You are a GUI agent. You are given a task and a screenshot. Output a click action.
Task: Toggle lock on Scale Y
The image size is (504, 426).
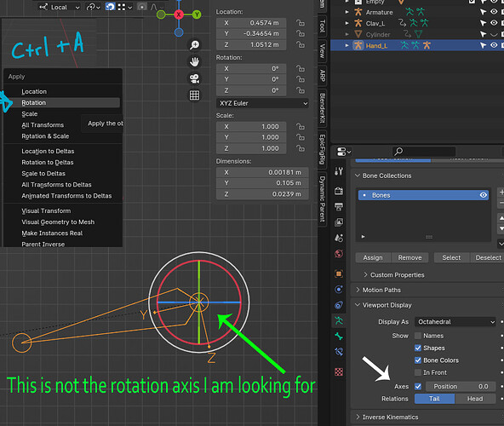(301, 137)
